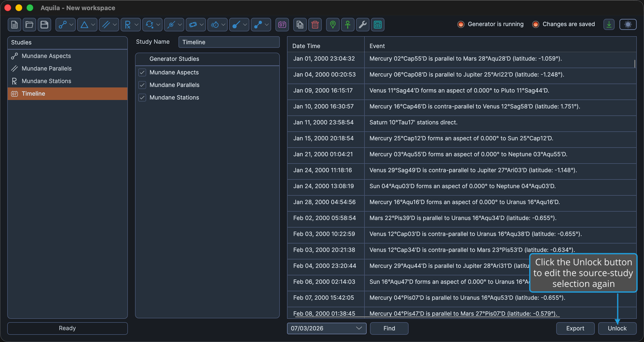This screenshot has width=644, height=342.
Task: Select Mundane Parallels in Studies list
Action: click(x=68, y=69)
